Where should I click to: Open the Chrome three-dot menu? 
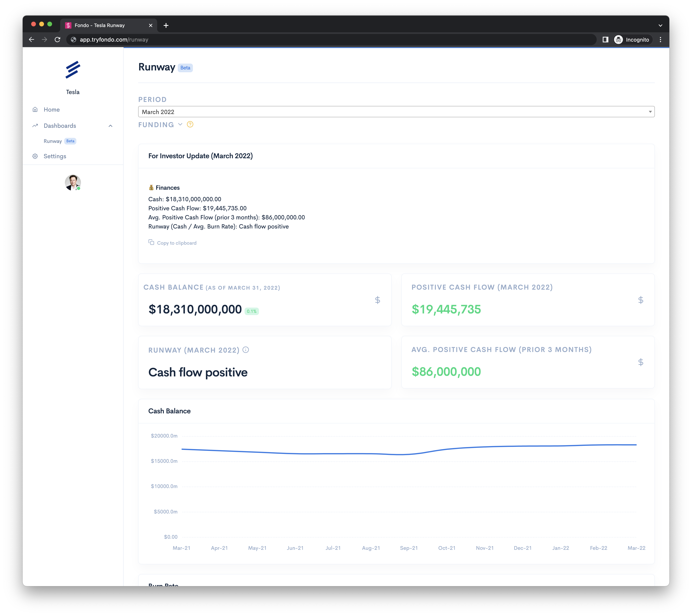click(x=660, y=40)
